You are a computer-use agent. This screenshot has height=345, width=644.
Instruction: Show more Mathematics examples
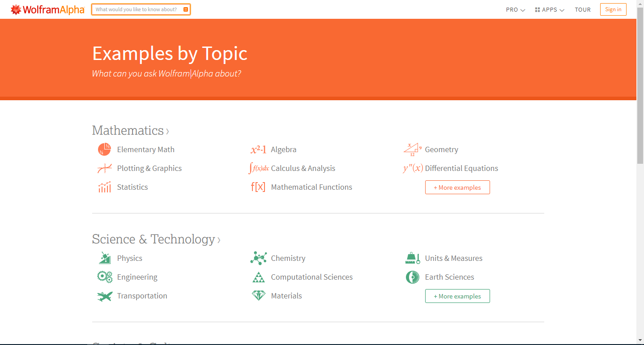point(457,187)
